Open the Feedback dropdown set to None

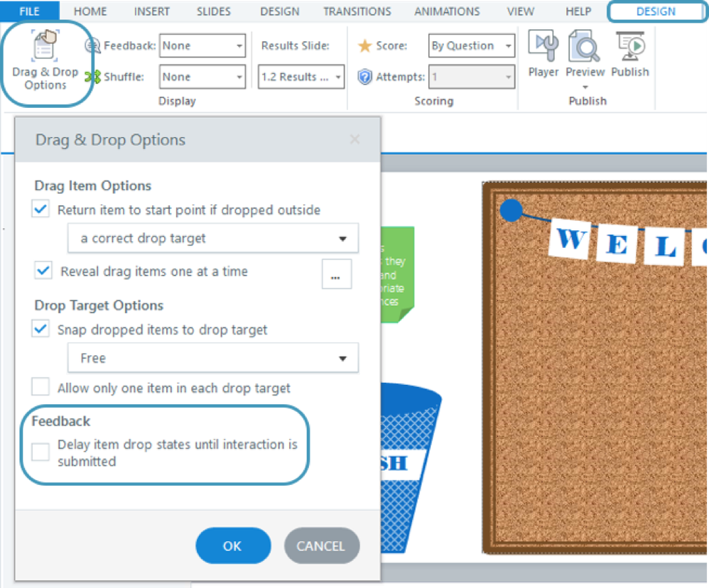coord(202,45)
